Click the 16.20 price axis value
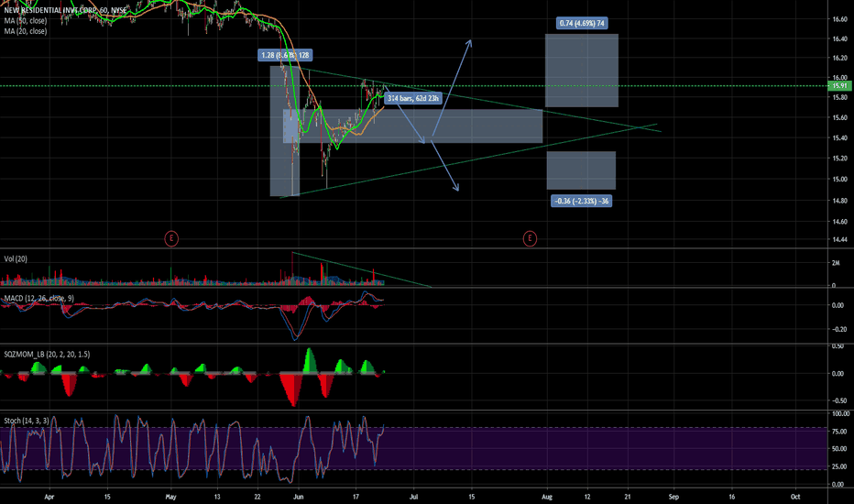854x504 pixels. point(839,58)
